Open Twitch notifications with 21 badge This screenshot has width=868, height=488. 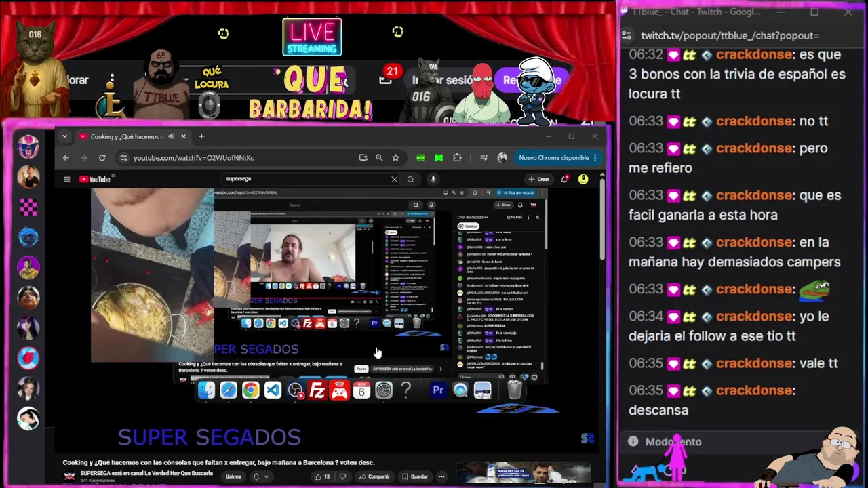pos(387,77)
